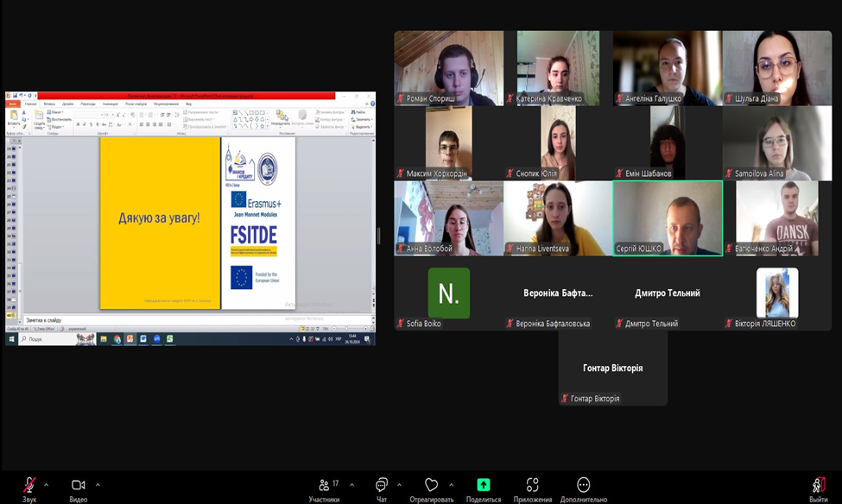Open the Windows notification center icon
This screenshot has width=842, height=504.
(368, 339)
